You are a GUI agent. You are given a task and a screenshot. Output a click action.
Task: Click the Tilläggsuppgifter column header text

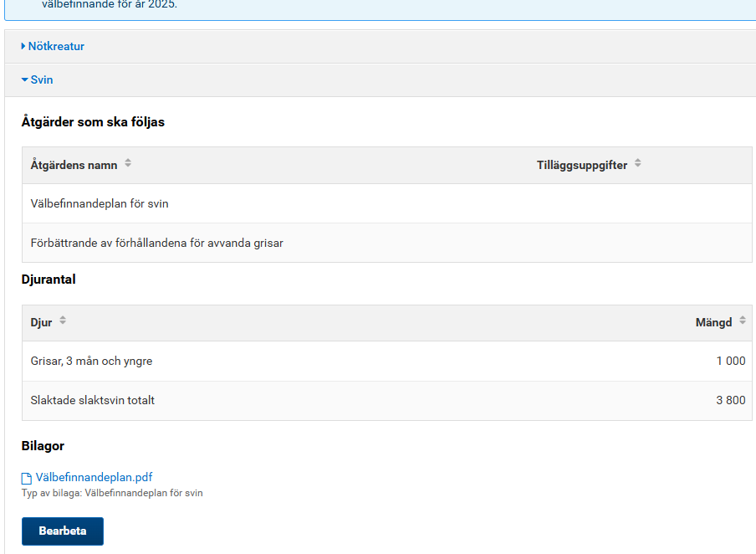tap(581, 165)
